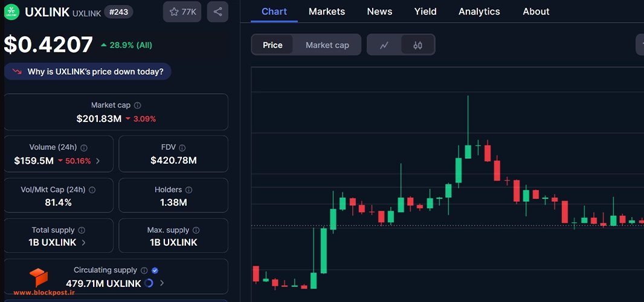Click Max. supply info icon
The image size is (644, 302).
196,231
